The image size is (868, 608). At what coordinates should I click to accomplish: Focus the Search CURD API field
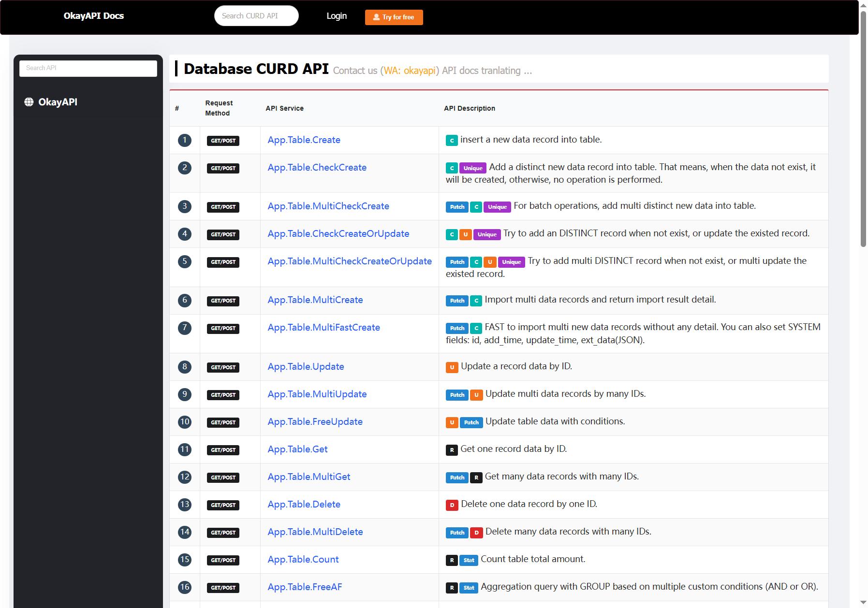pos(256,16)
